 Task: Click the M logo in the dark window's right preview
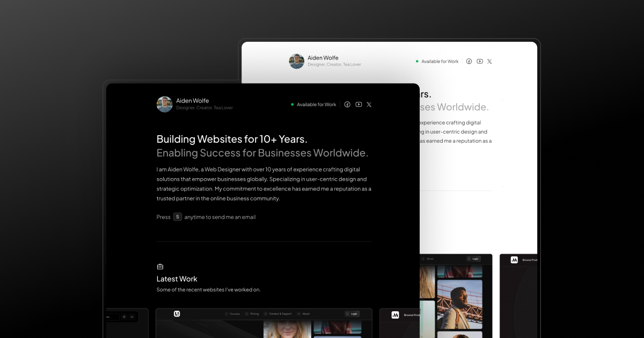click(x=395, y=315)
